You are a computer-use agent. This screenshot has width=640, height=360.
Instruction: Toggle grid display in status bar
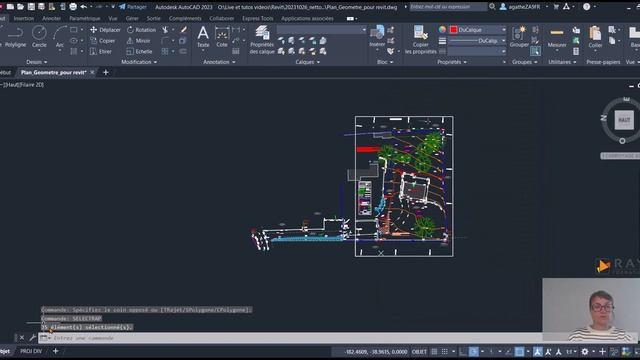coord(434,351)
